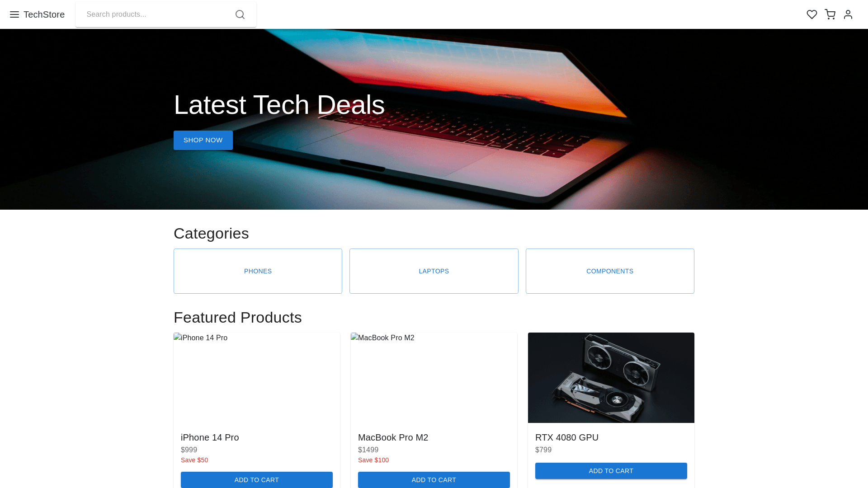Click the search magnifier icon
Screen dimensions: 868x488
coord(240,14)
